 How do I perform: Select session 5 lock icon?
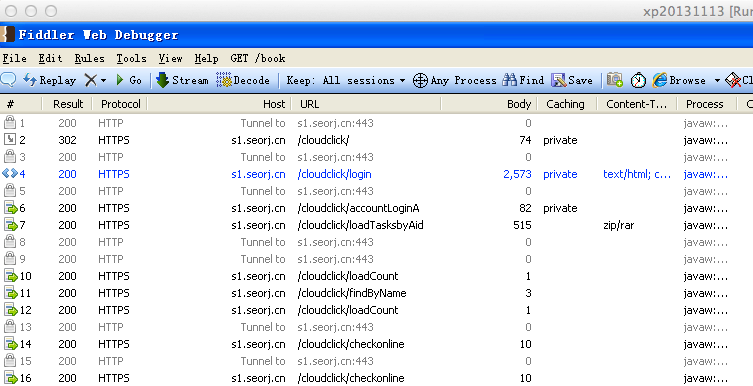point(10,191)
